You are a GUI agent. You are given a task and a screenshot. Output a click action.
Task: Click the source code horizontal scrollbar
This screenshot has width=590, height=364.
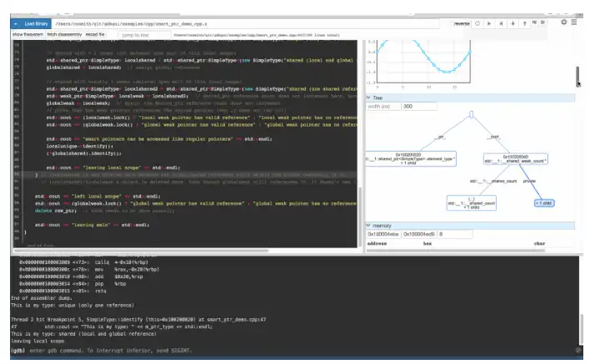point(141,251)
